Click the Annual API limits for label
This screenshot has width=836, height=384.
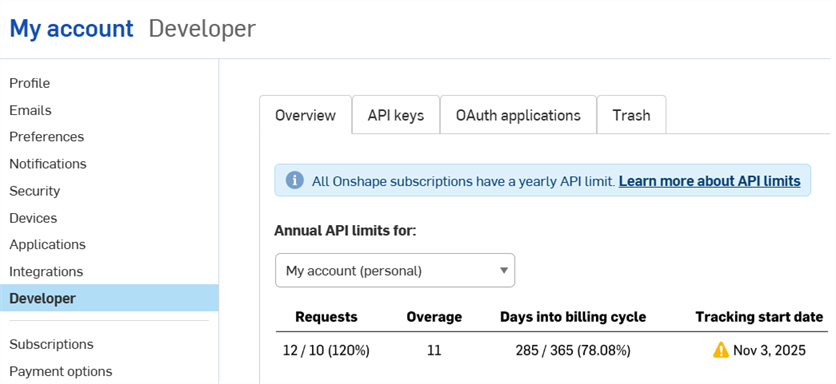pyautogui.click(x=345, y=230)
